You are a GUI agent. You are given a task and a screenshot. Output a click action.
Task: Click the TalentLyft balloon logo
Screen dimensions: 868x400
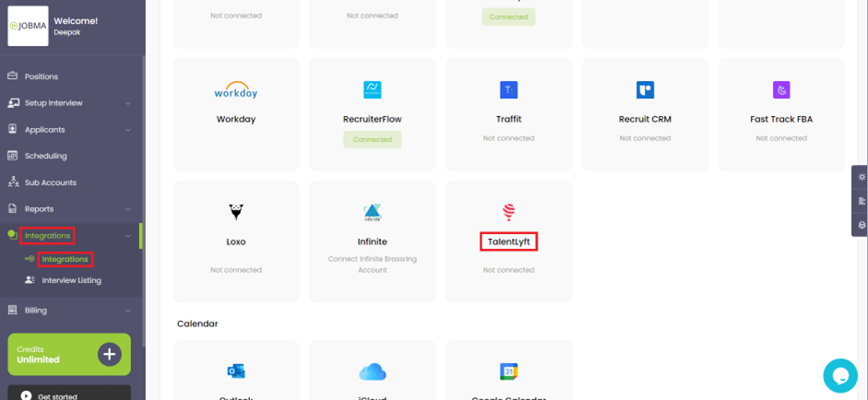click(508, 212)
